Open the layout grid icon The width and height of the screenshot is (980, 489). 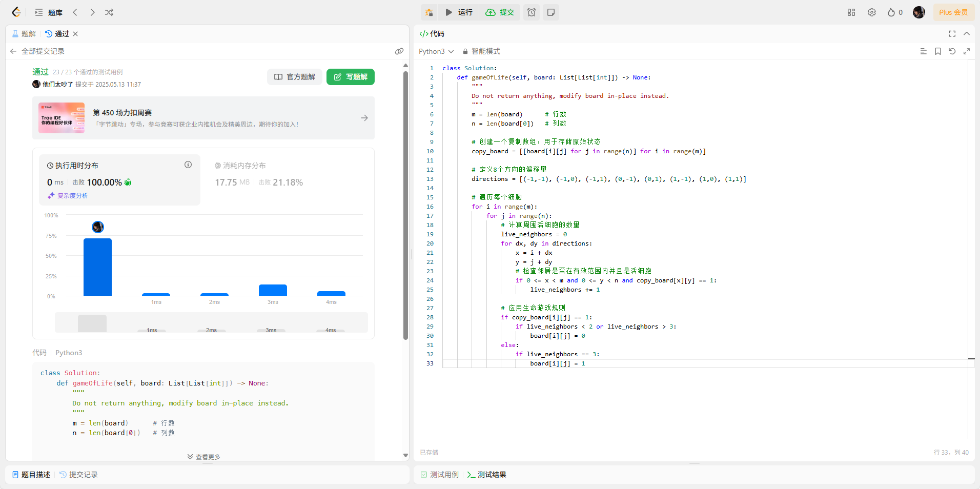point(851,12)
